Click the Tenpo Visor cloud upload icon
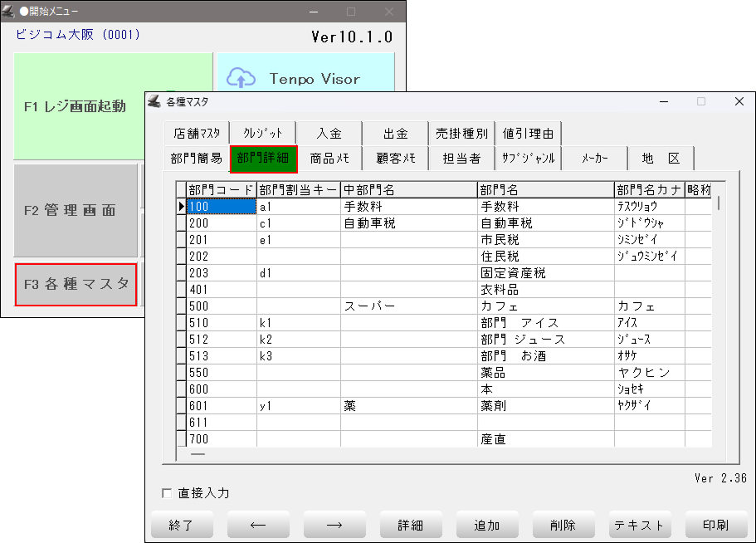This screenshot has height=543, width=756. tap(241, 78)
